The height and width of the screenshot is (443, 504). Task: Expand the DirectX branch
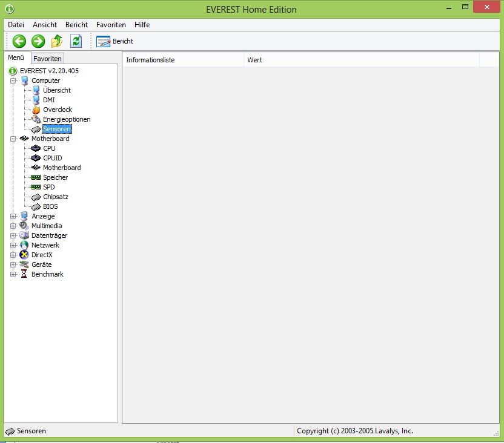(13, 255)
